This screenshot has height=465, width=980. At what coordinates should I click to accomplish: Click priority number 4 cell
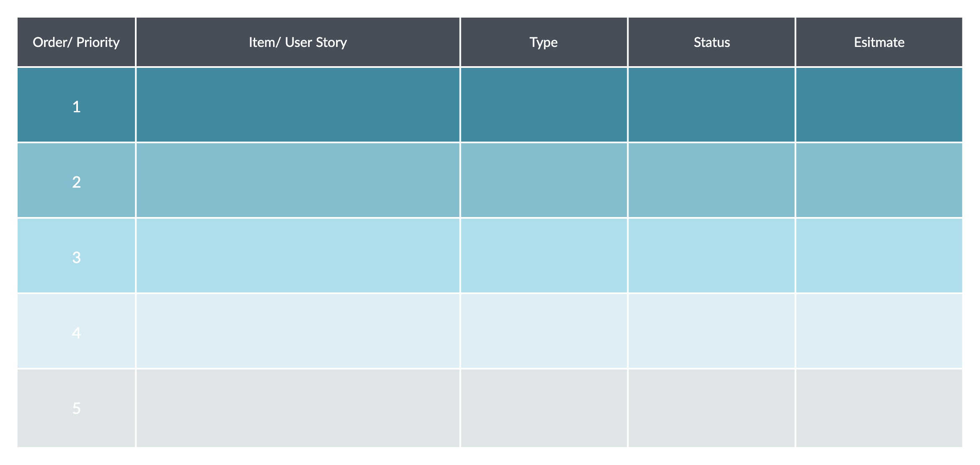tap(76, 331)
